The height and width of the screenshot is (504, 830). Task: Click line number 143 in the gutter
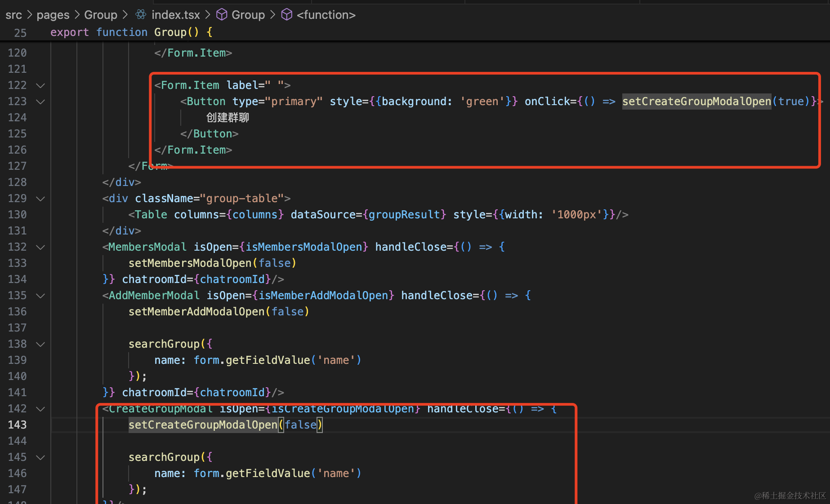pyautogui.click(x=17, y=425)
